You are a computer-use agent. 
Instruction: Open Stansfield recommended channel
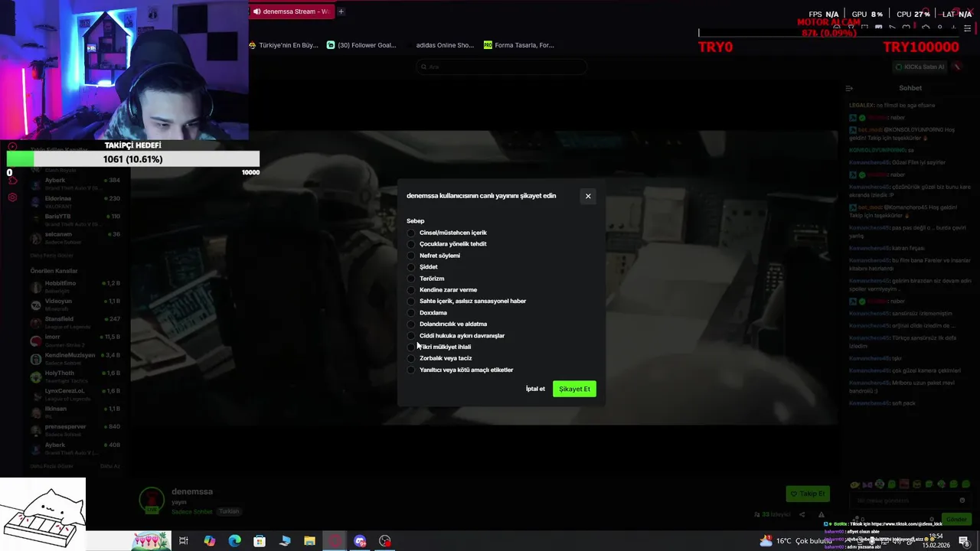76,322
